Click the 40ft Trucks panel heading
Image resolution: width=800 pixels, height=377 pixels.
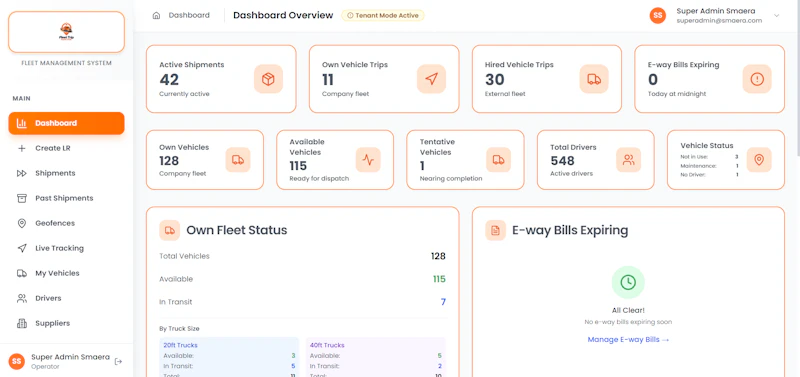pyautogui.click(x=327, y=345)
